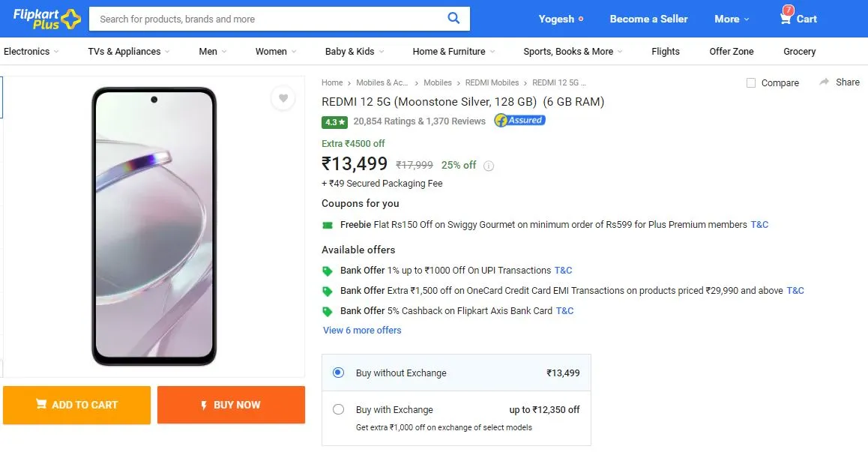Open the cart icon
The height and width of the screenshot is (452, 868).
786,16
